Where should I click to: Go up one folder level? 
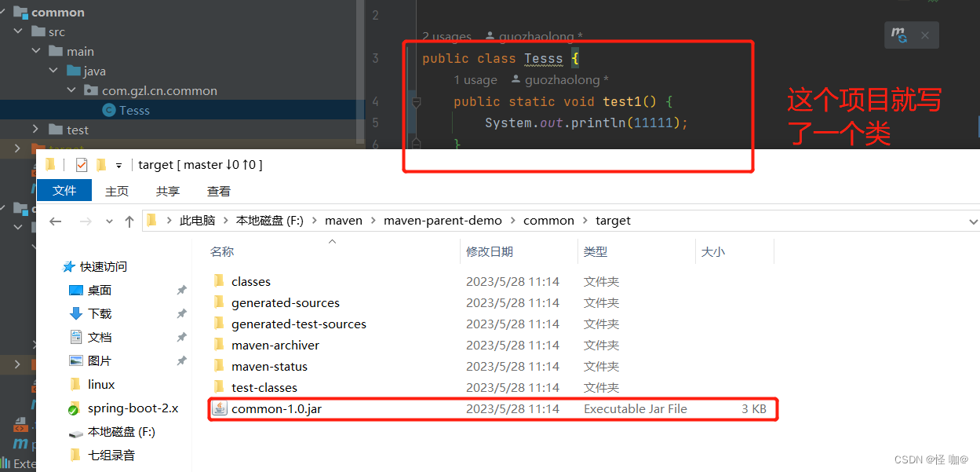click(129, 221)
